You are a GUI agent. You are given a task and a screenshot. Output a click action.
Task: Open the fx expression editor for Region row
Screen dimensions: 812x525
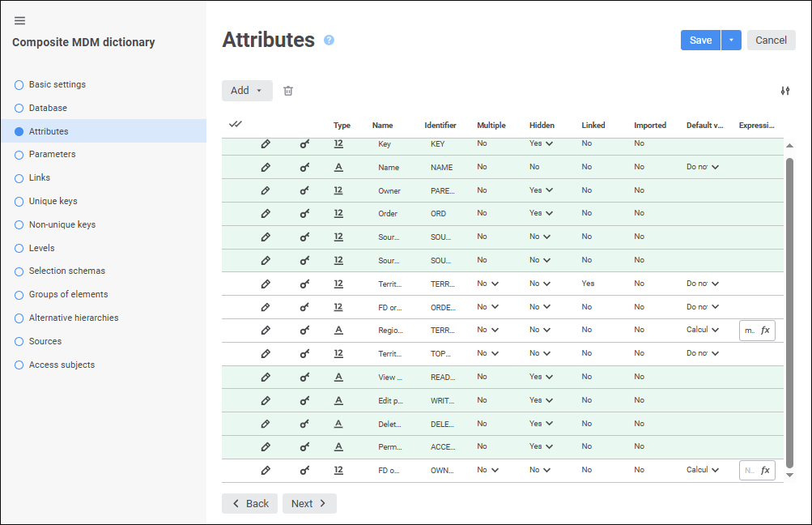[x=765, y=330]
